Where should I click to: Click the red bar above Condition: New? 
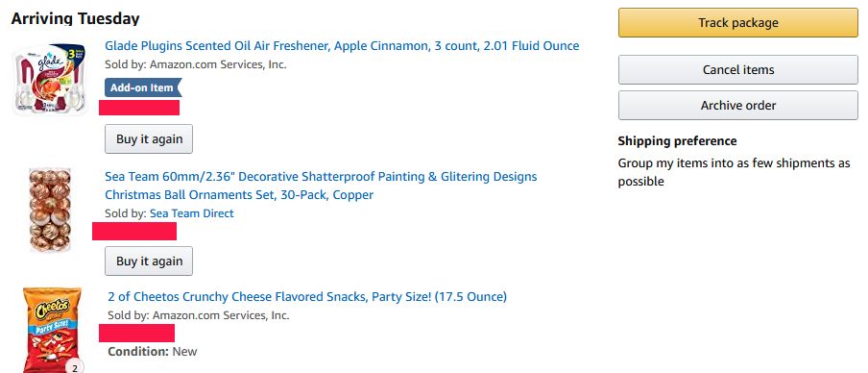click(136, 333)
